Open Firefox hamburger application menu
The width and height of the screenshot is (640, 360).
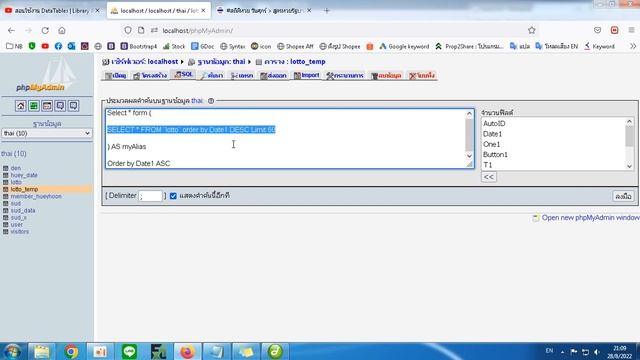coord(631,30)
